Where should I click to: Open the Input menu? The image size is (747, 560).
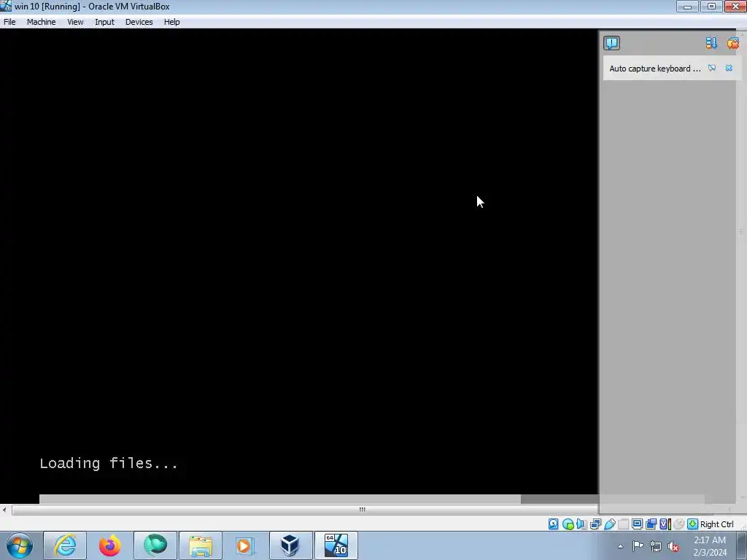point(104,22)
